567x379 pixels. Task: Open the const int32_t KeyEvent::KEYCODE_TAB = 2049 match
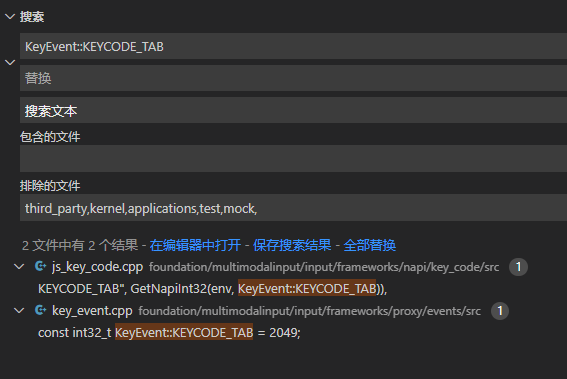[169, 332]
